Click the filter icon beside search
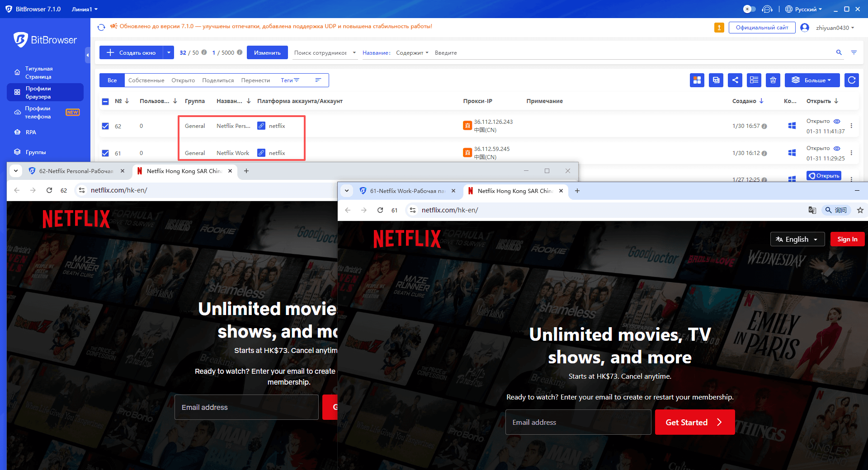Viewport: 868px width, 470px height. click(854, 52)
